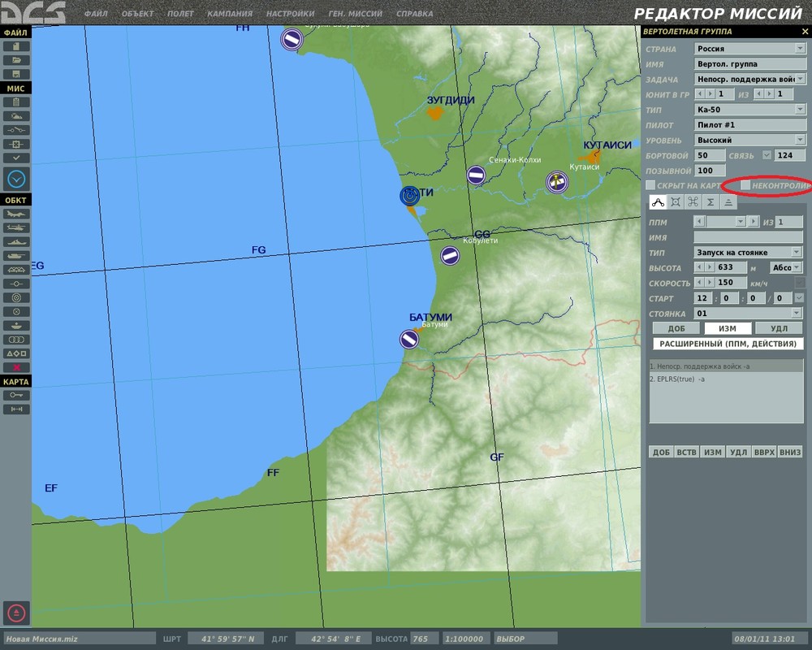Click the ПОЗЫВНОЙ input field
Viewport: 812px width, 650px height.
tap(710, 171)
